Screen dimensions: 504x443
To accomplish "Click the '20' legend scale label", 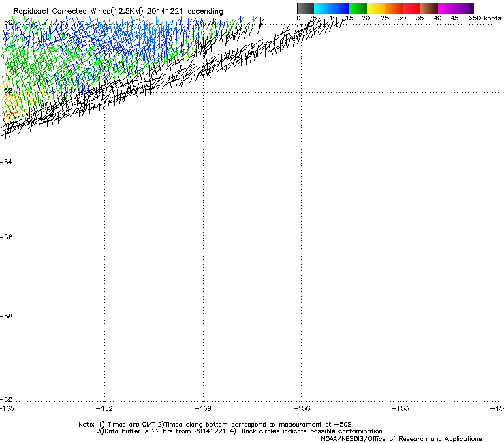I will coord(366,18).
